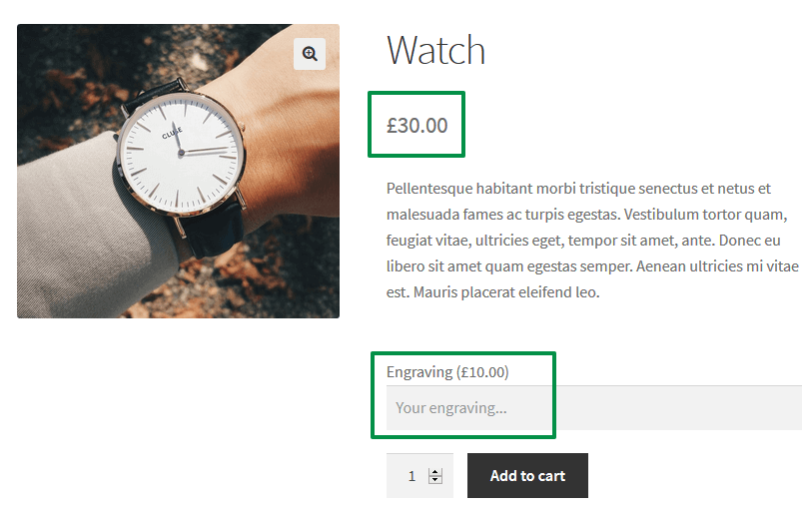Click the 'Mauris placerat eleifend leo' sentence

506,292
